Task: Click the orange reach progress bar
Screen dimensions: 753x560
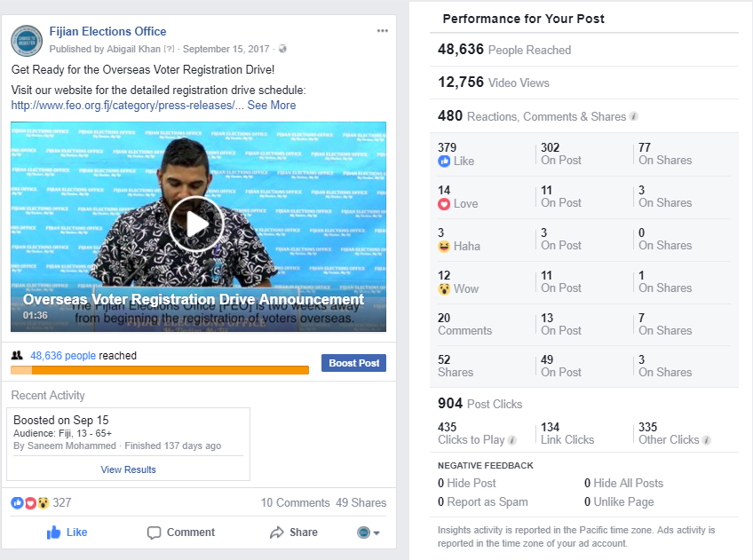Action: [x=160, y=370]
